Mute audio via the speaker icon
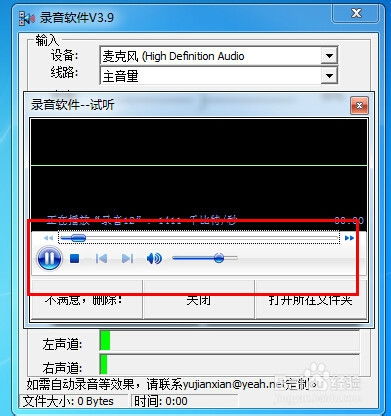This screenshot has height=416, width=391. coord(154,258)
